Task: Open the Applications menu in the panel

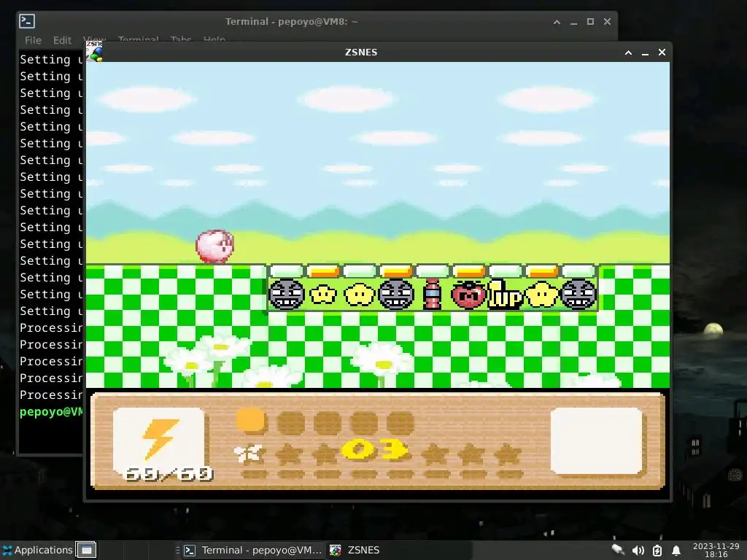Action: click(38, 550)
